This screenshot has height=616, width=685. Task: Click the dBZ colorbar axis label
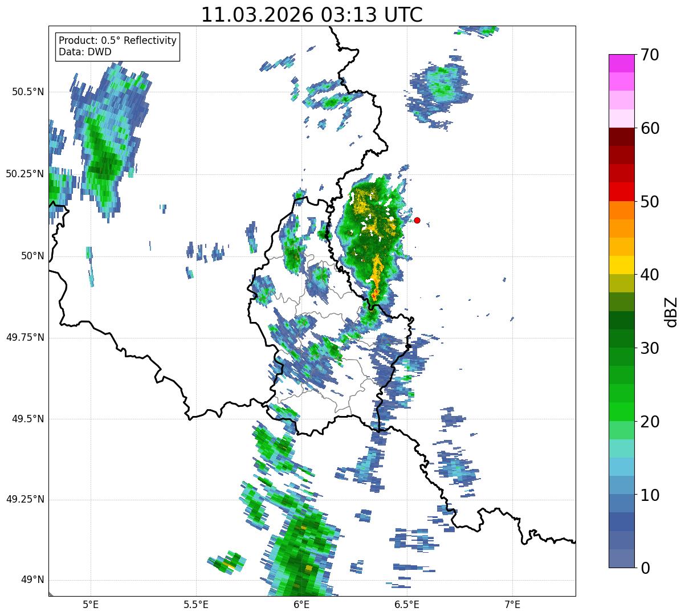671,311
